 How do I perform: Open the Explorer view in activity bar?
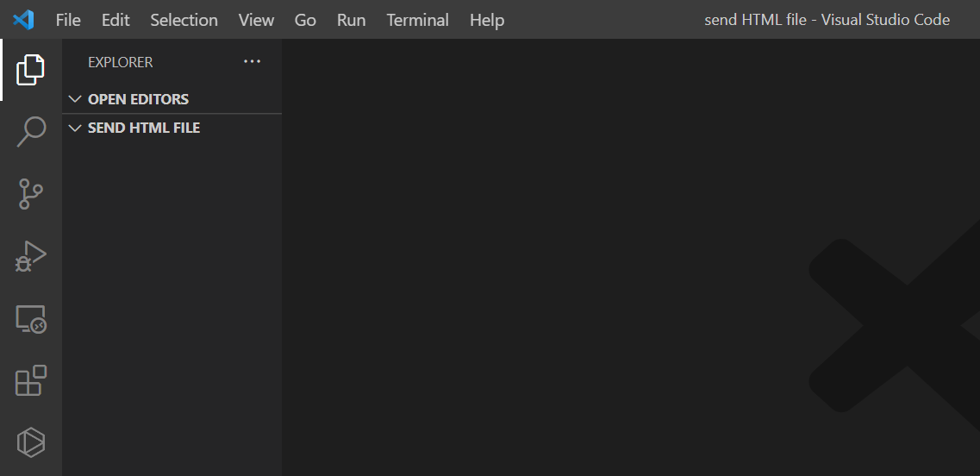click(30, 70)
